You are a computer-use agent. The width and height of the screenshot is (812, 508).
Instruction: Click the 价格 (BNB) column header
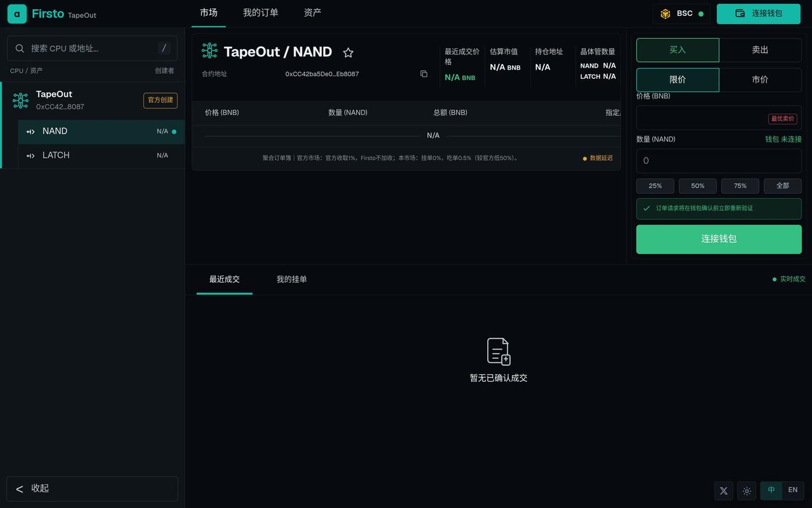click(222, 113)
